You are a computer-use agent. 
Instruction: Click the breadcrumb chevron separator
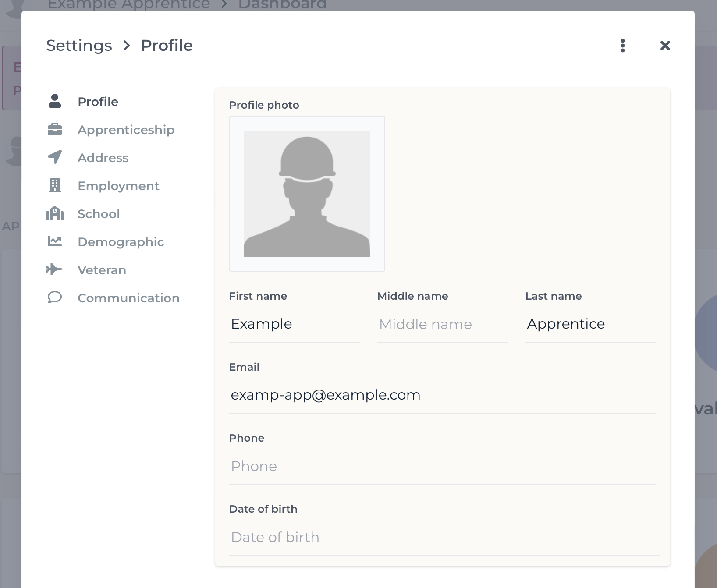(127, 46)
